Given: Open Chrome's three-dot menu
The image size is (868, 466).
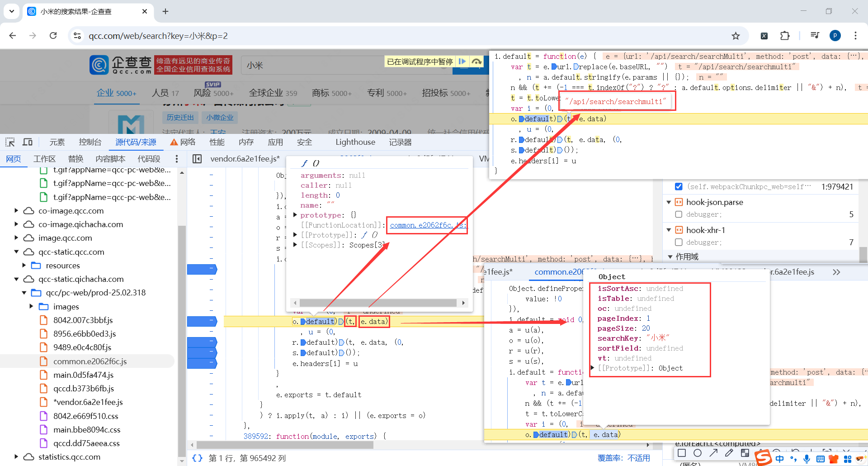Looking at the screenshot, I should pyautogui.click(x=855, y=36).
